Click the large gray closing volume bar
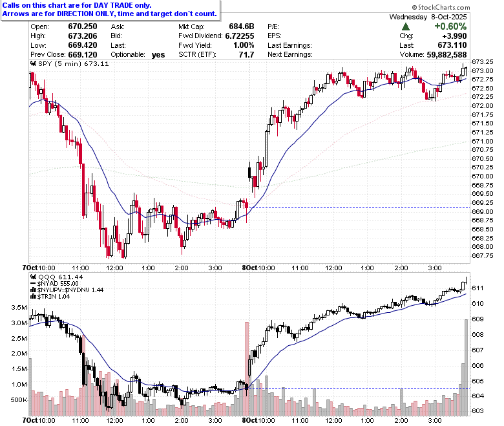Viewport: 504px width, 426px height. pyautogui.click(x=467, y=367)
